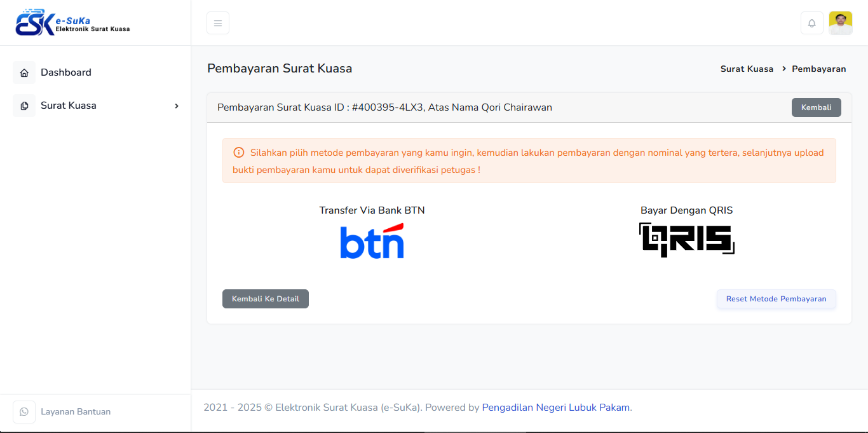Click the Surat Kuasa breadcrumb link
This screenshot has width=868, height=433.
point(747,69)
